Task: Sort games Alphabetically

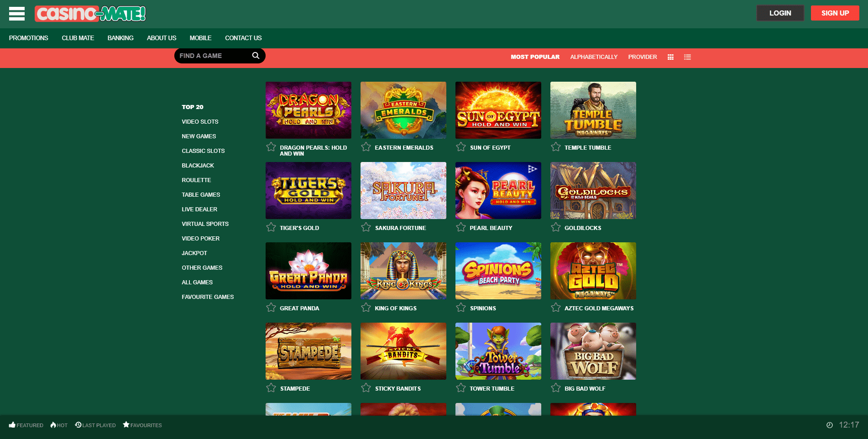Action: (593, 57)
